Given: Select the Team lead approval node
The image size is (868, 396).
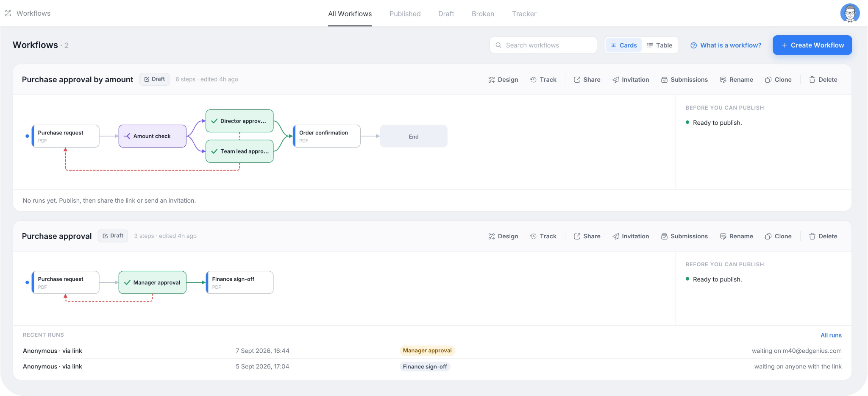Looking at the screenshot, I should coord(239,151).
